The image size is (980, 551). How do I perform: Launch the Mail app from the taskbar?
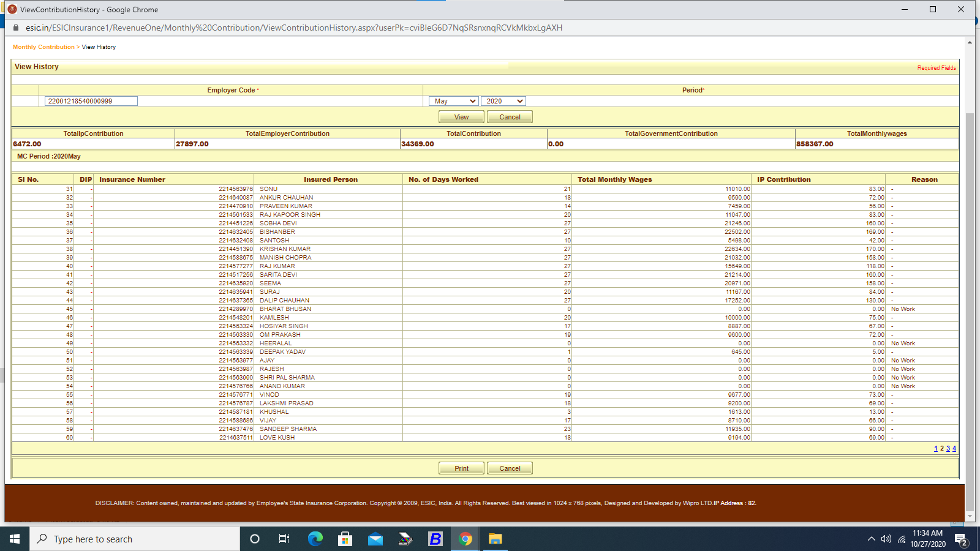pyautogui.click(x=375, y=539)
